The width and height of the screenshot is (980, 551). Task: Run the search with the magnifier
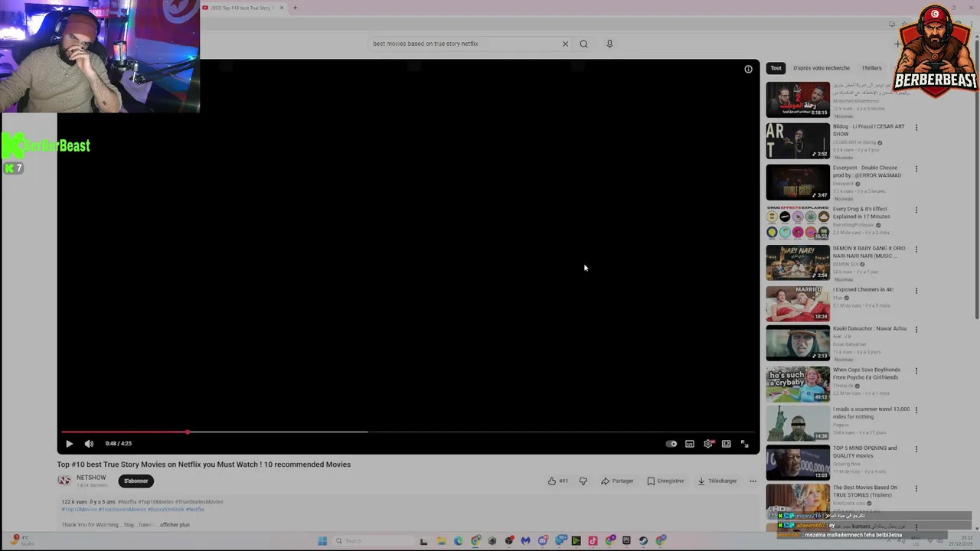(583, 44)
